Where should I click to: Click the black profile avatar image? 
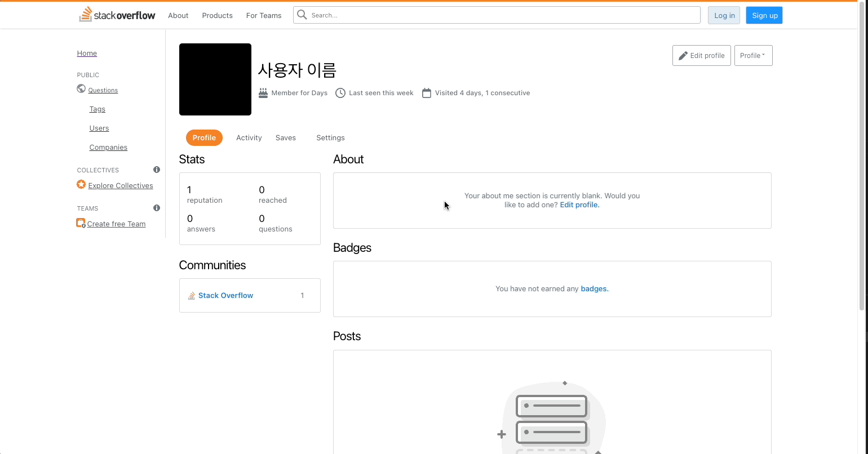point(215,79)
